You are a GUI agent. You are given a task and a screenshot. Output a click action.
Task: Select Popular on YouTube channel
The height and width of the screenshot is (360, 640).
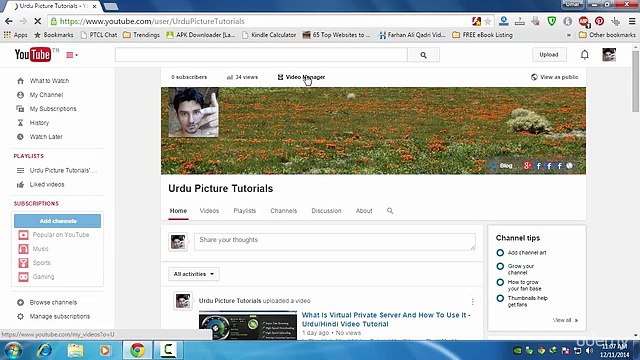click(60, 235)
